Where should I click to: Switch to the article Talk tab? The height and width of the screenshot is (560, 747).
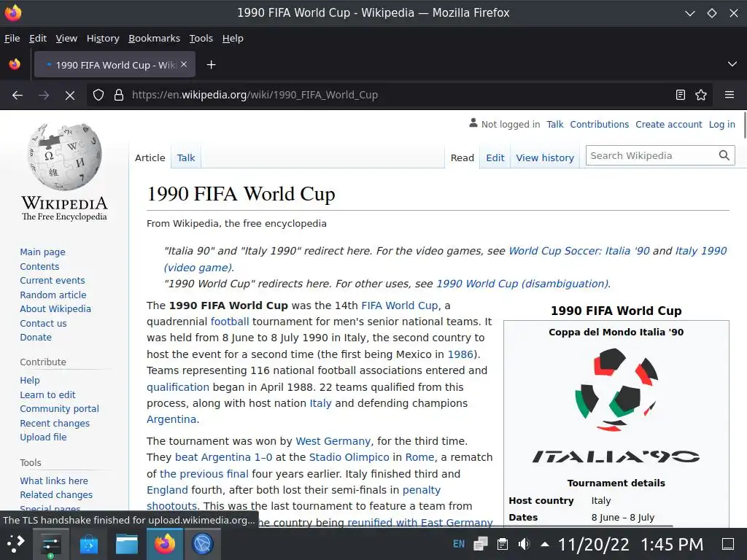click(x=186, y=157)
